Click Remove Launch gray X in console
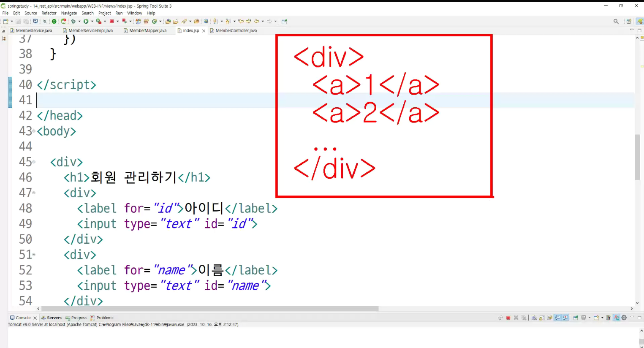Viewport: 644px width, 348px height. coord(516,318)
